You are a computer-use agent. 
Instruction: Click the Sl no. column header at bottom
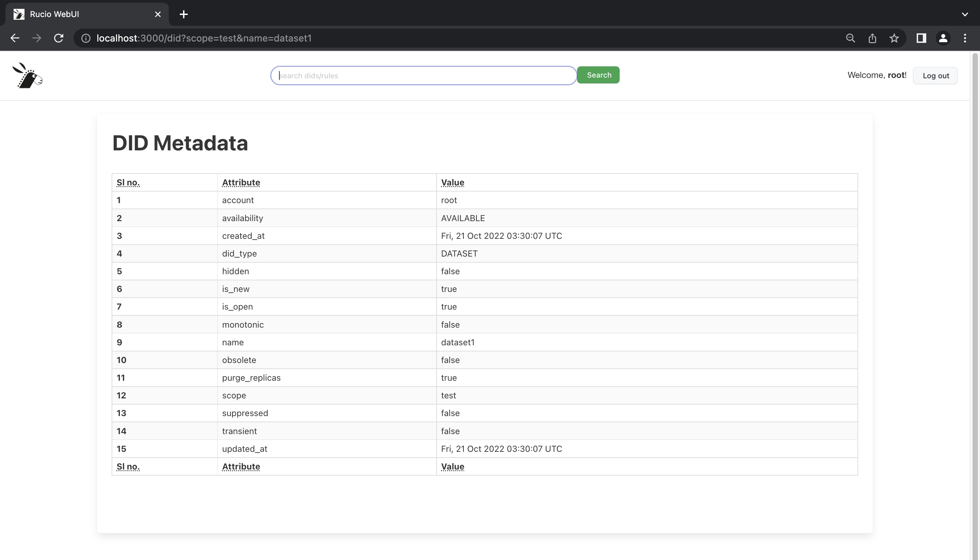128,466
